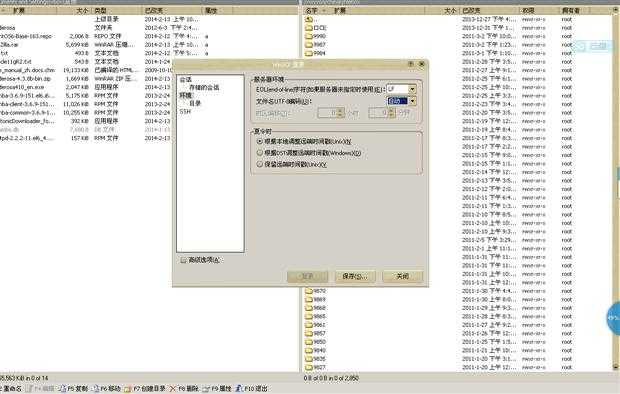The height and width of the screenshot is (394, 620).
Task: Sort local panel by 类型 column header
Action: click(x=117, y=11)
